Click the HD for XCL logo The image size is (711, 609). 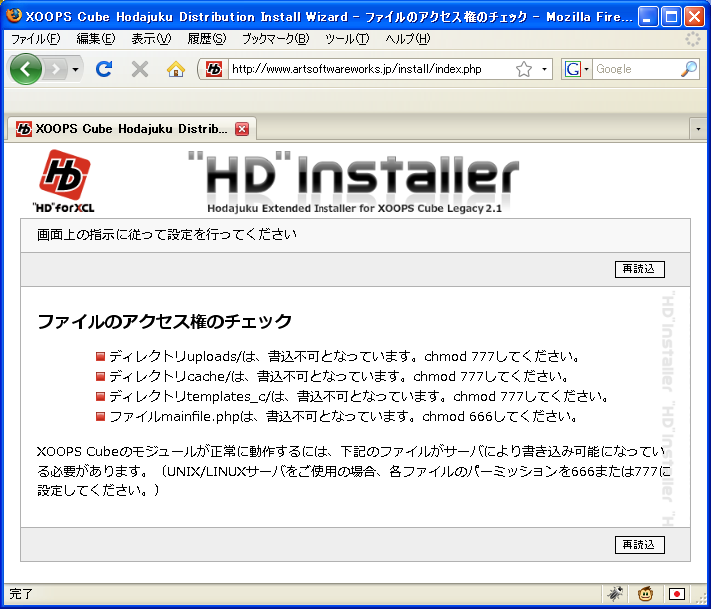click(65, 181)
